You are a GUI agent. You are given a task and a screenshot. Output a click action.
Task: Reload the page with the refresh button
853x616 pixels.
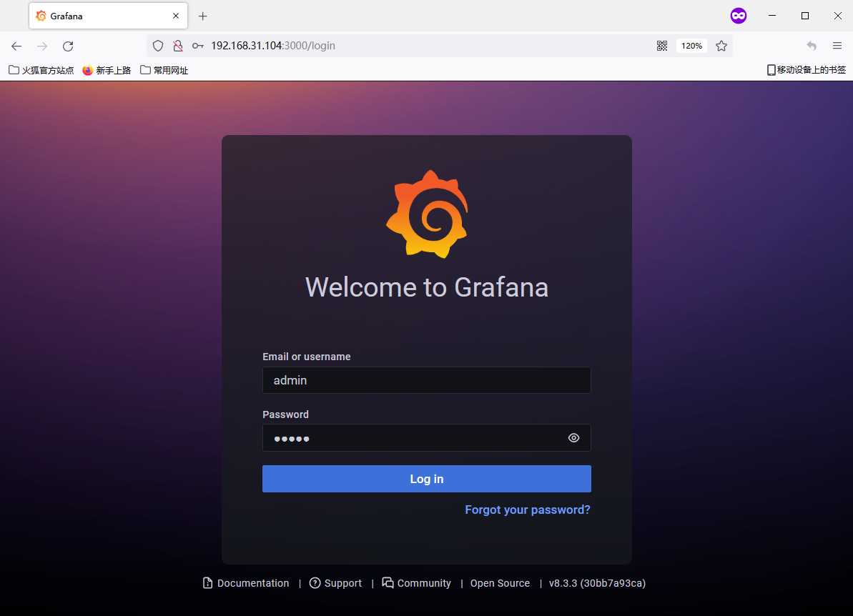[68, 46]
